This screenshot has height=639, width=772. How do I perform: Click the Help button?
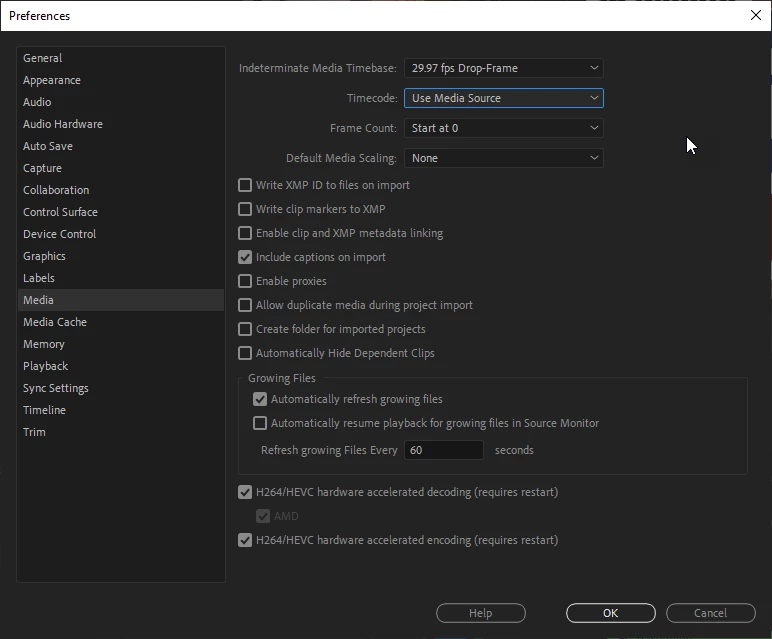[481, 613]
